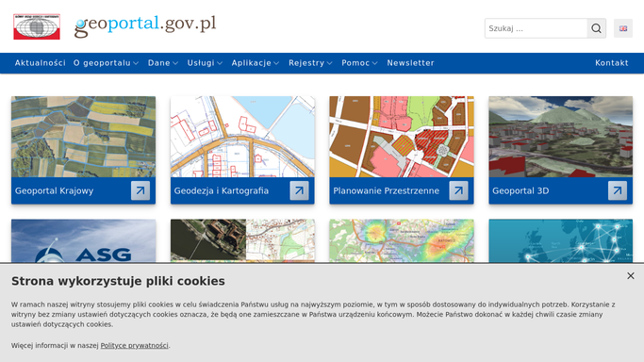Click the Geoportal 3D terrain thumbnail
This screenshot has height=362, width=644.
[x=561, y=137]
